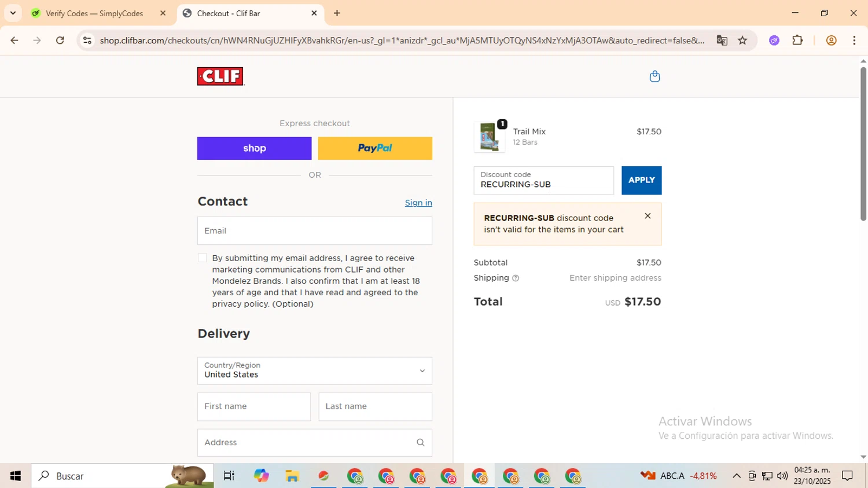Image resolution: width=868 pixels, height=488 pixels.
Task: Expand the Country/Region dropdown
Action: [x=315, y=370]
